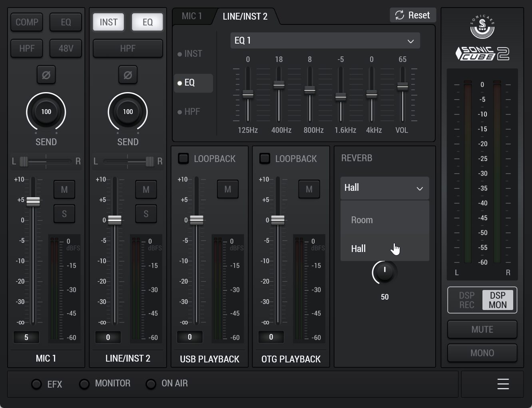The width and height of the screenshot is (532, 408).
Task: Disable INST on LINE/INST 2 channel strip
Action: click(108, 22)
